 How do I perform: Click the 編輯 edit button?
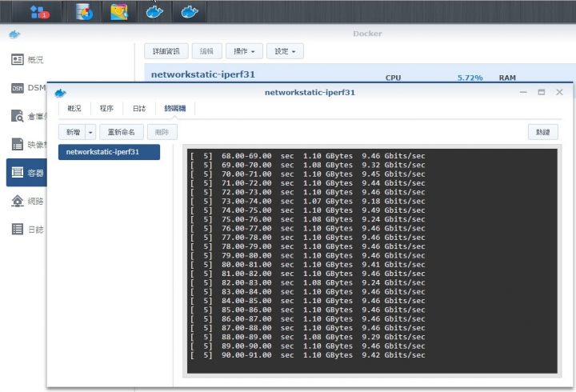[207, 51]
